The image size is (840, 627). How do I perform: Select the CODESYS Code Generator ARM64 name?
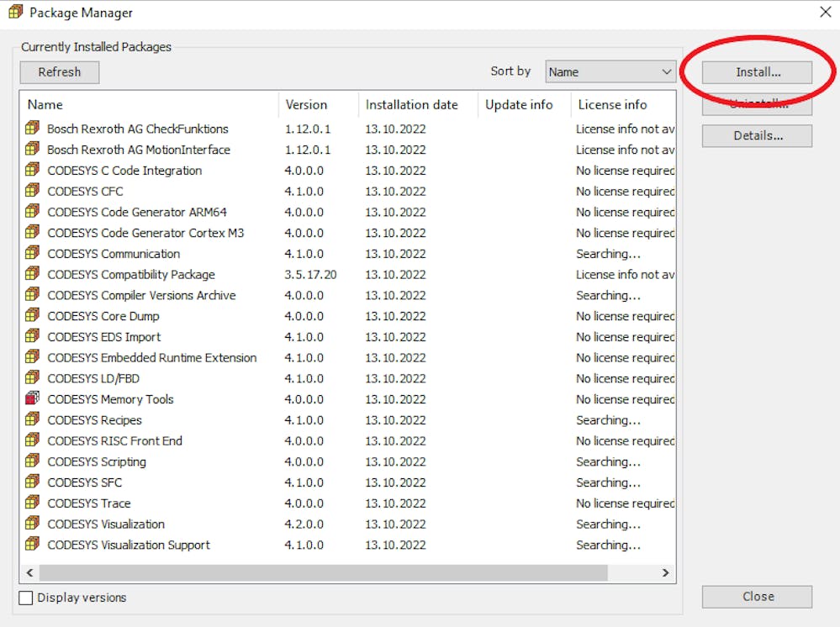click(x=137, y=212)
